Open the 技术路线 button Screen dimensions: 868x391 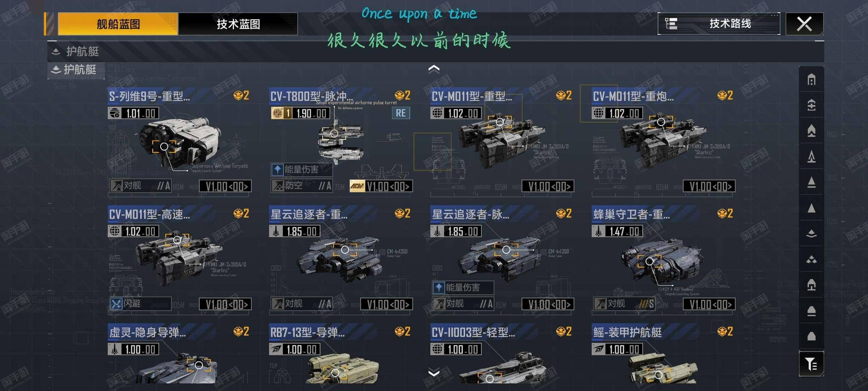pyautogui.click(x=719, y=24)
